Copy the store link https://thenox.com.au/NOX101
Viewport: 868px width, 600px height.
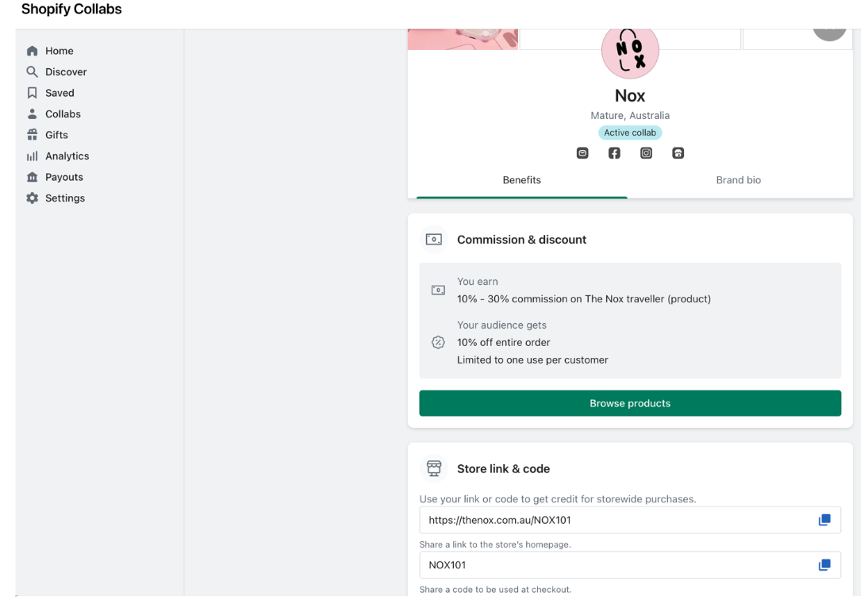[x=824, y=520]
